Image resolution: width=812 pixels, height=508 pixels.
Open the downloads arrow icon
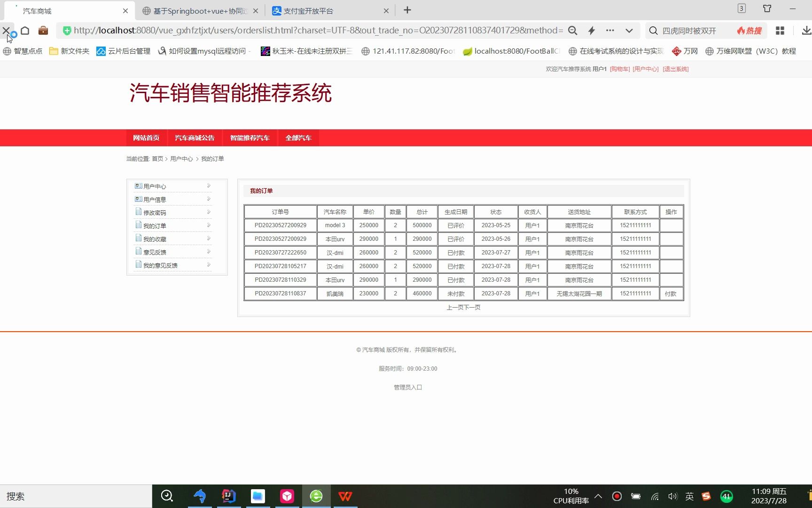pos(806,31)
